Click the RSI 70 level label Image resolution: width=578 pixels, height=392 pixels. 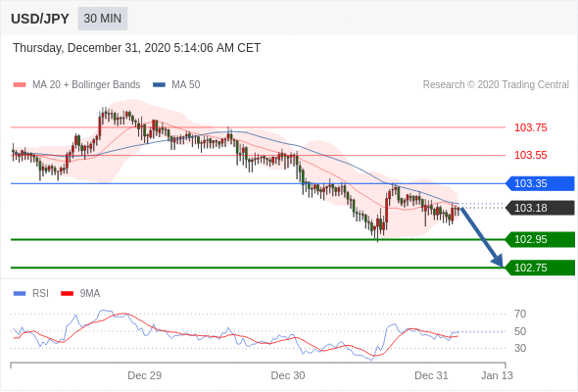(x=520, y=315)
